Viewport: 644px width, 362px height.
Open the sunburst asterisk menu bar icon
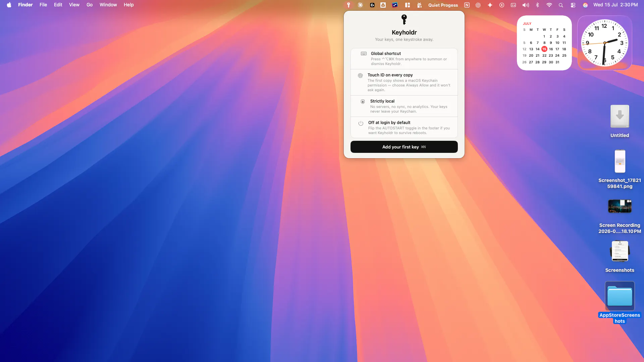(x=360, y=5)
